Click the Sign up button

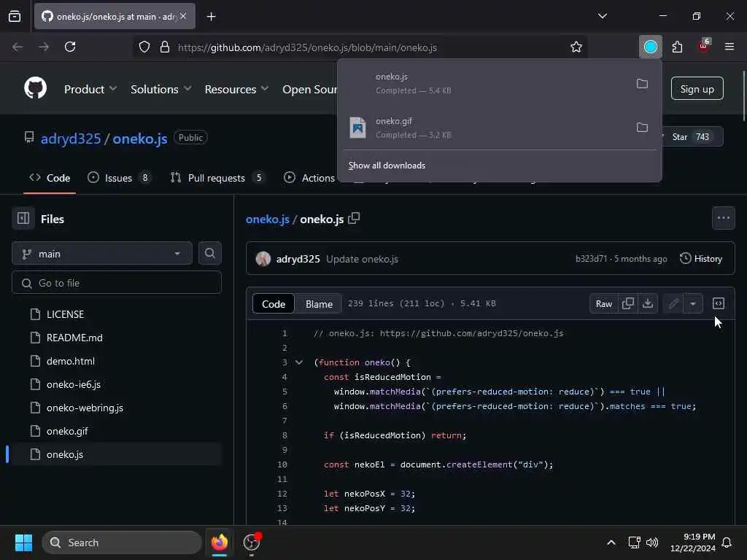tap(697, 88)
